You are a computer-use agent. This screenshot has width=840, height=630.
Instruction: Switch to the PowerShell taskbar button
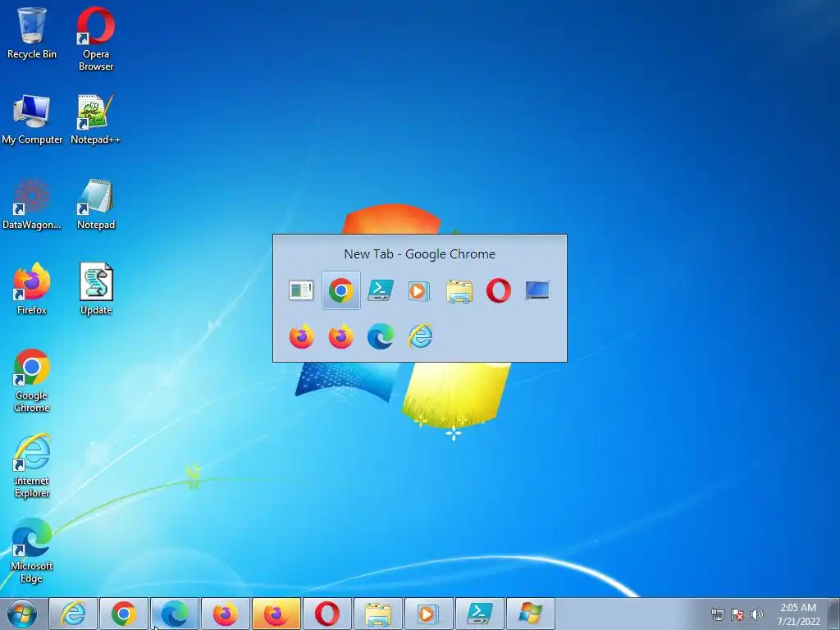[479, 614]
